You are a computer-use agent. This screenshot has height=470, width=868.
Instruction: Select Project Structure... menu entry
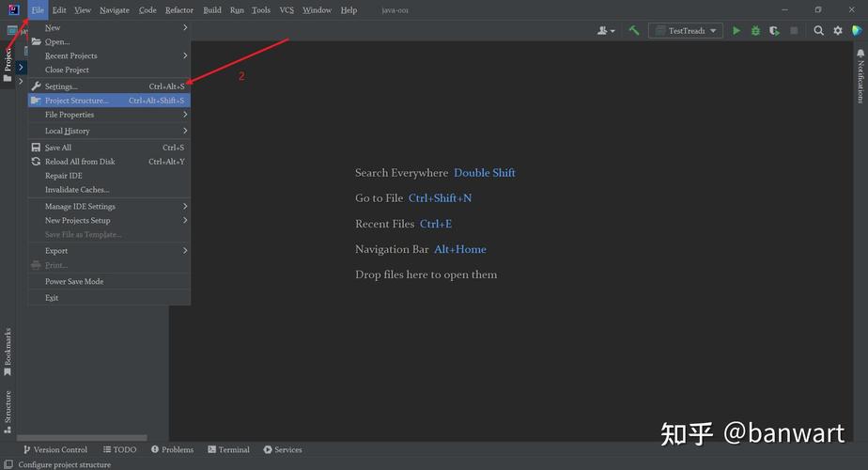(x=109, y=101)
